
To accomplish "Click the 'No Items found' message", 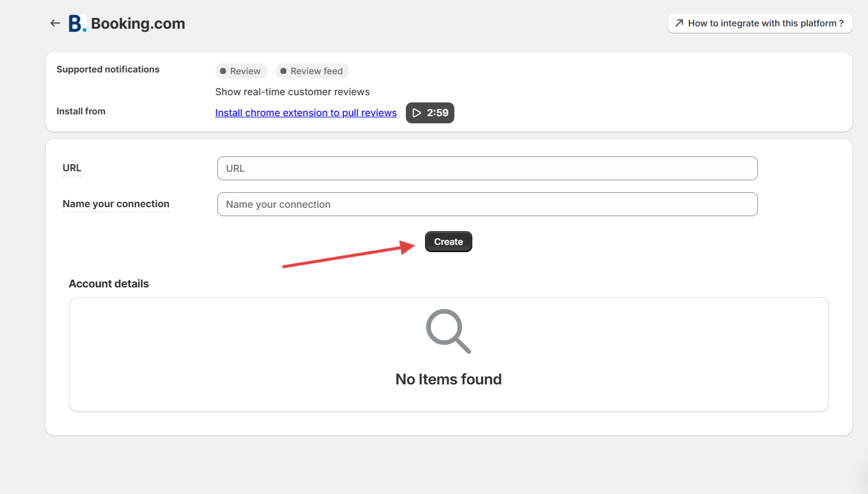I will pyautogui.click(x=448, y=379).
